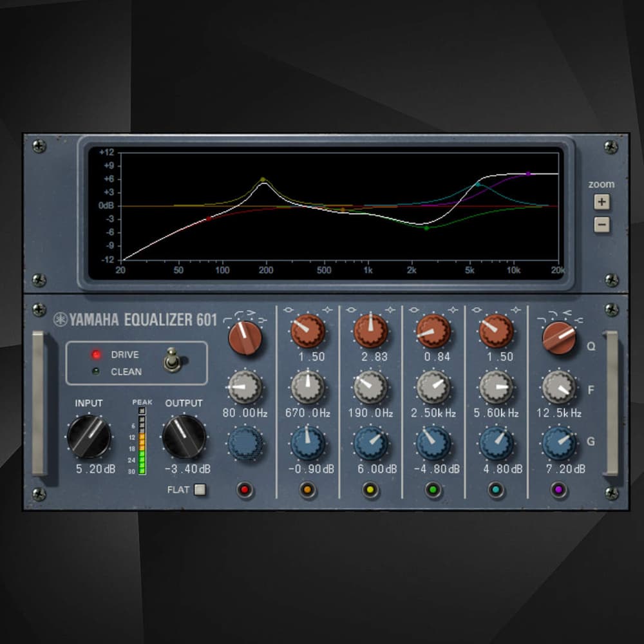Click the 190.0Hz frequency knob
Screen dimensions: 644x644
(370, 387)
